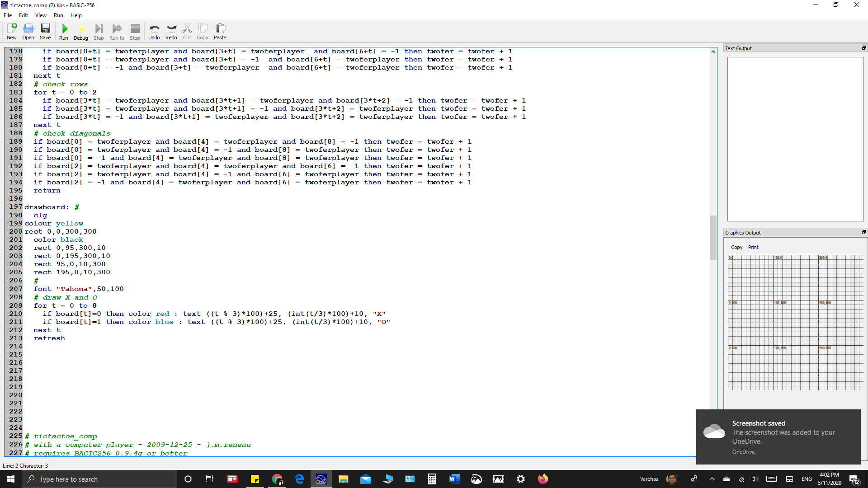Paste clipboard with Paste icon

coord(220,32)
